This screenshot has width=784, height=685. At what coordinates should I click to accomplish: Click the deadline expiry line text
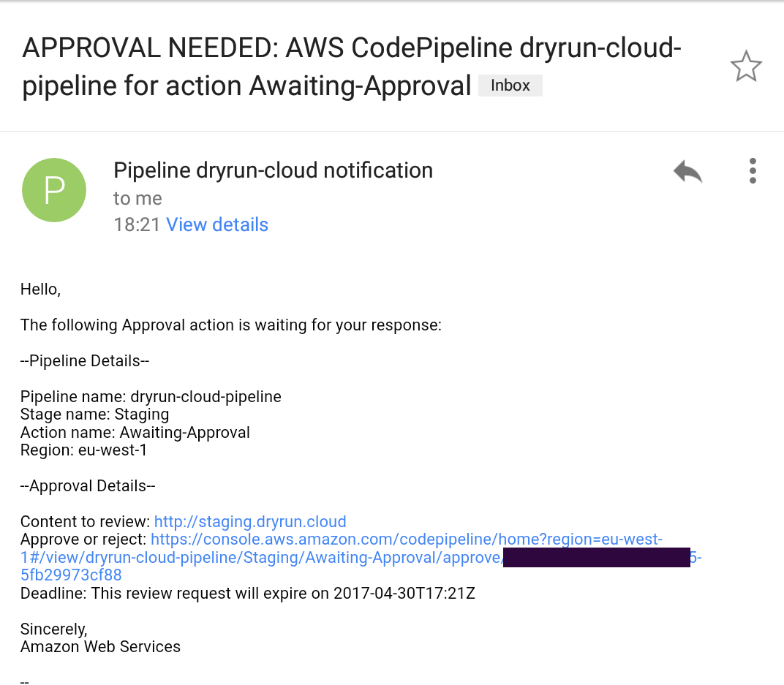(x=247, y=593)
